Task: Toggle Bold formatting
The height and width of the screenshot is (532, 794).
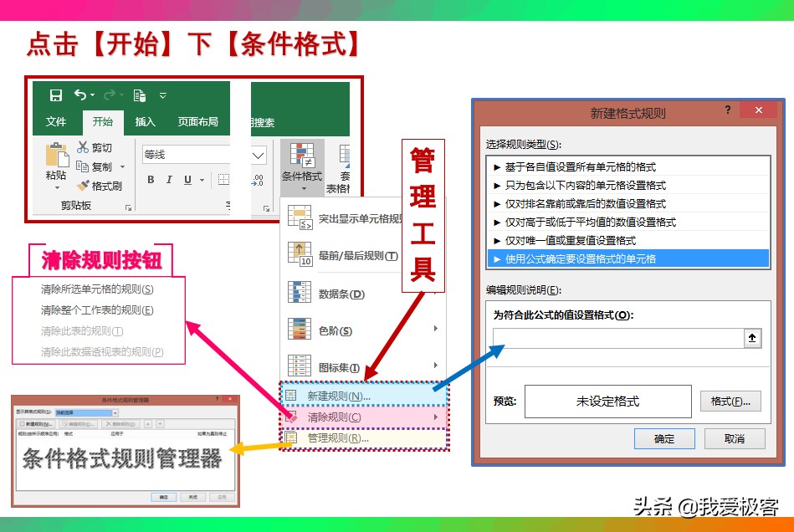Action: 151,180
